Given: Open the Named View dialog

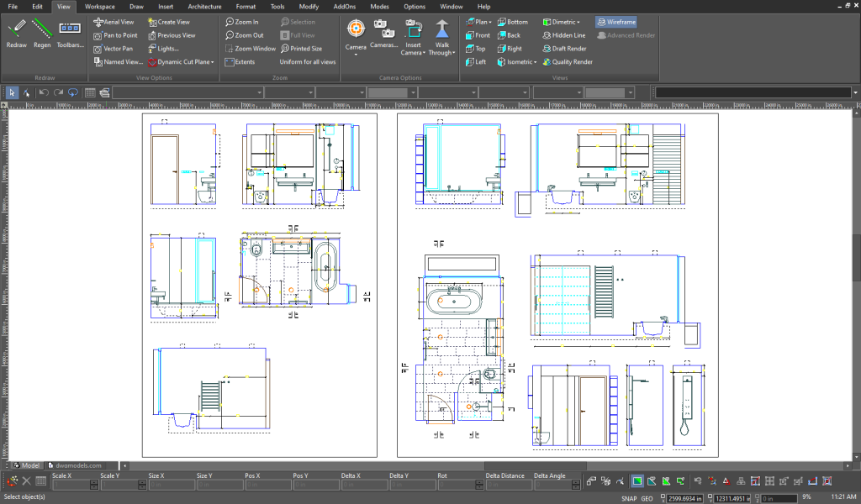Looking at the screenshot, I should tap(118, 62).
